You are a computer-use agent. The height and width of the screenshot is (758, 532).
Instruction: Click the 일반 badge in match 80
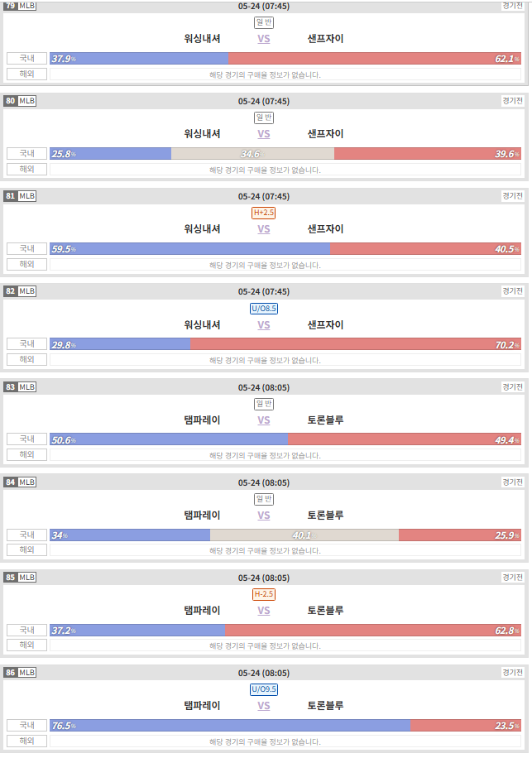click(x=264, y=118)
